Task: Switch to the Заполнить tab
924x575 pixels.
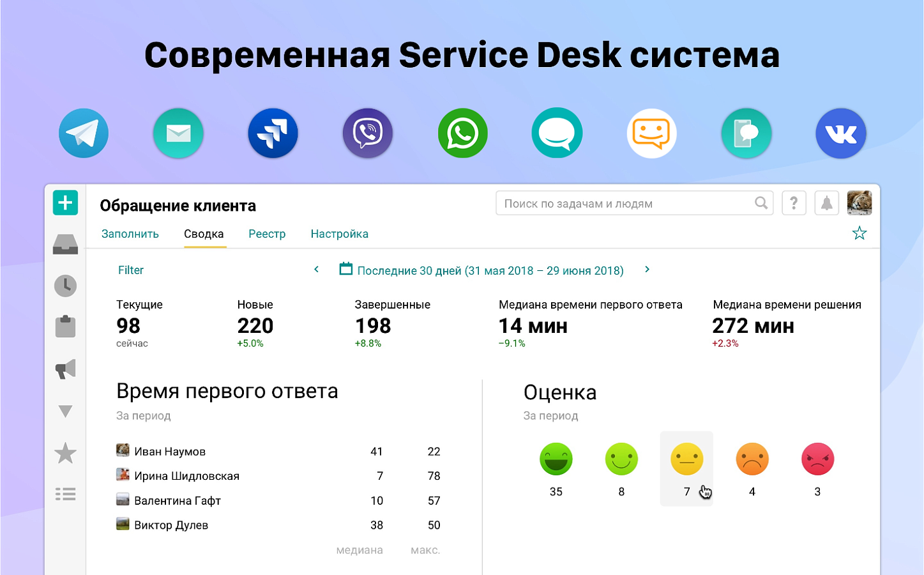Action: tap(130, 234)
